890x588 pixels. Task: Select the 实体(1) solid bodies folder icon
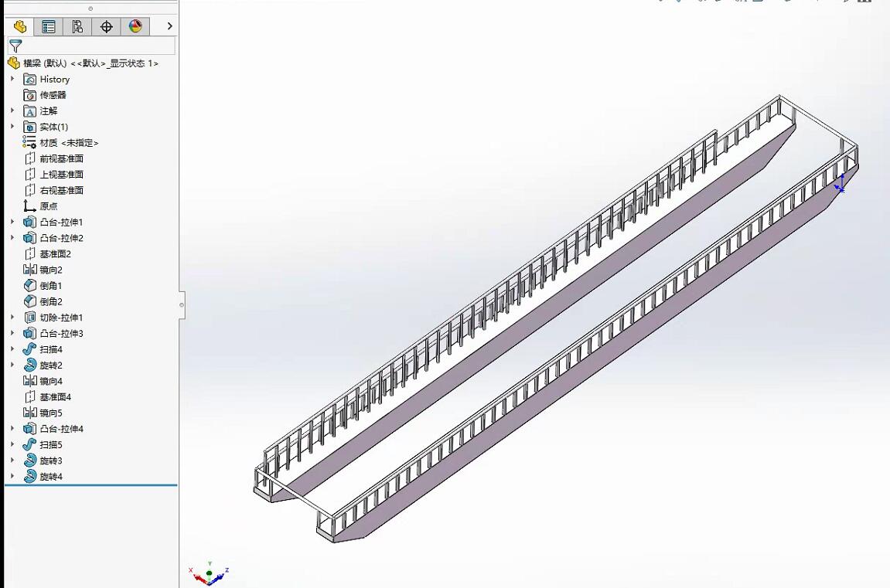click(29, 127)
